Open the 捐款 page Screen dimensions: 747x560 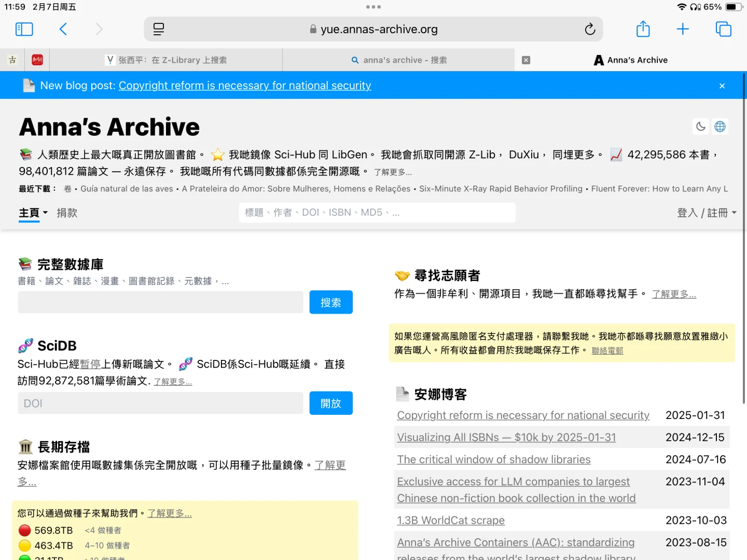pos(67,213)
